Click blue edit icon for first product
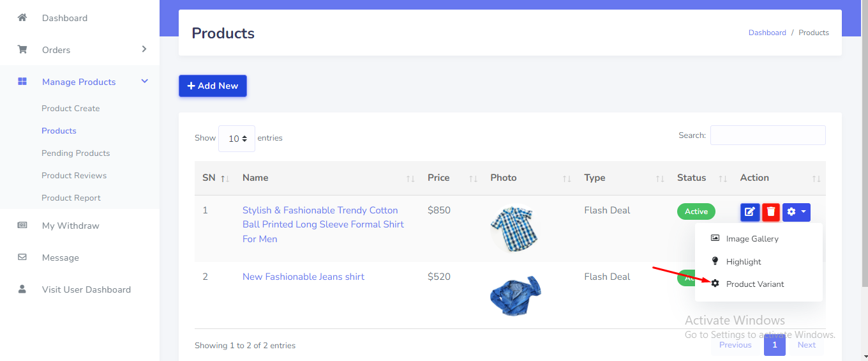 [750, 212]
